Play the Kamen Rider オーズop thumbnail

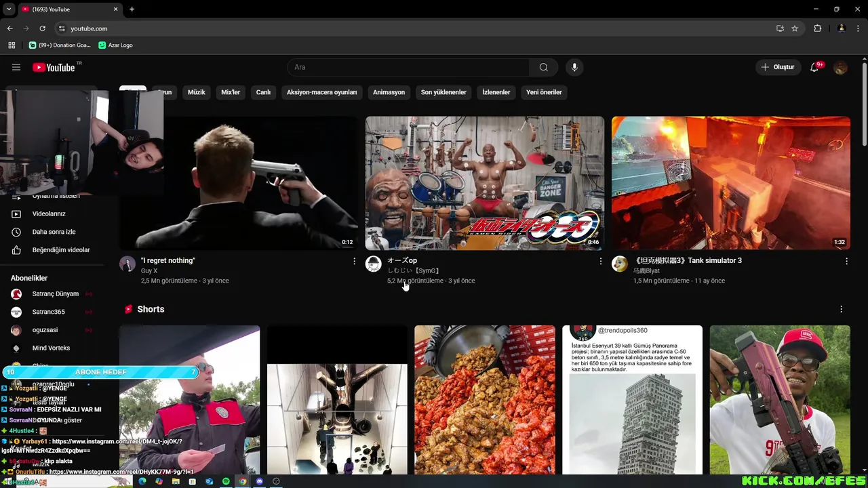click(485, 183)
